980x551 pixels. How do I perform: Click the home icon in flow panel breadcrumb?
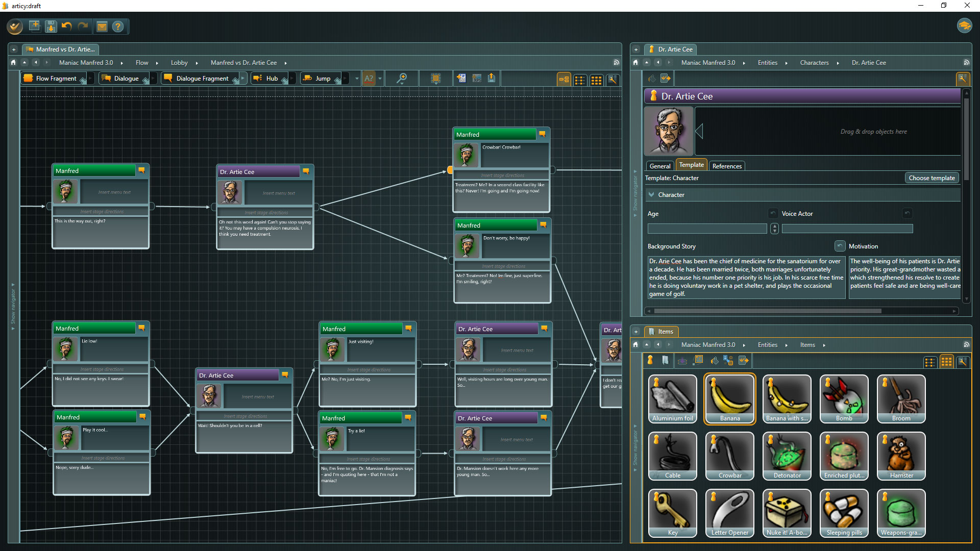13,63
